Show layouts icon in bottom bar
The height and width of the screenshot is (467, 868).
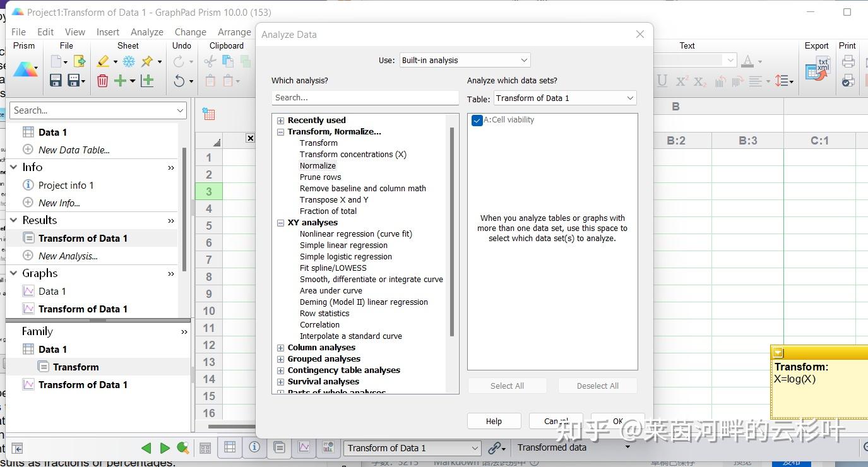point(328,447)
